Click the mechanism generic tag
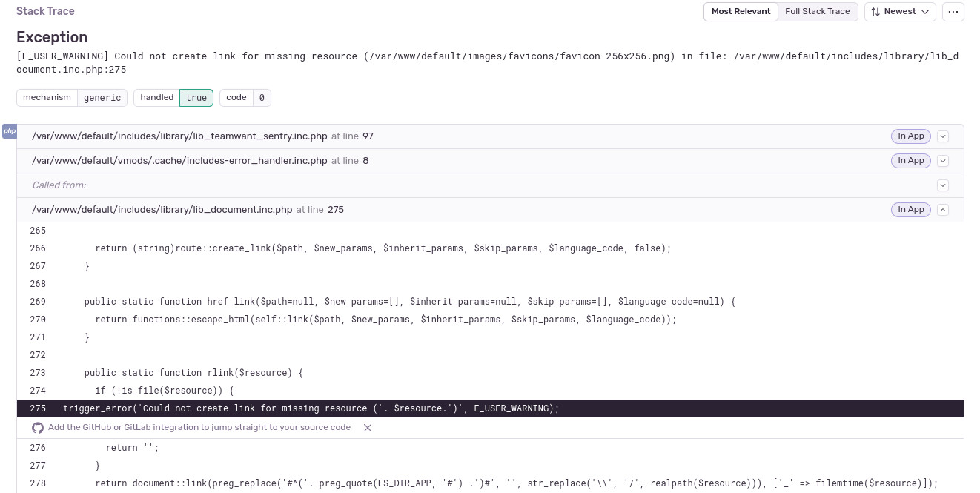980x493 pixels. pos(72,98)
